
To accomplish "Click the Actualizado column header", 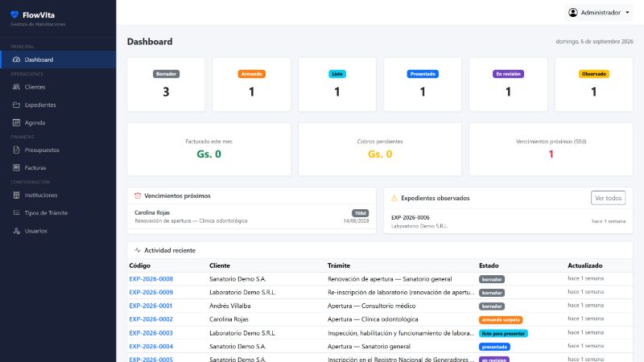I will pos(585,265).
